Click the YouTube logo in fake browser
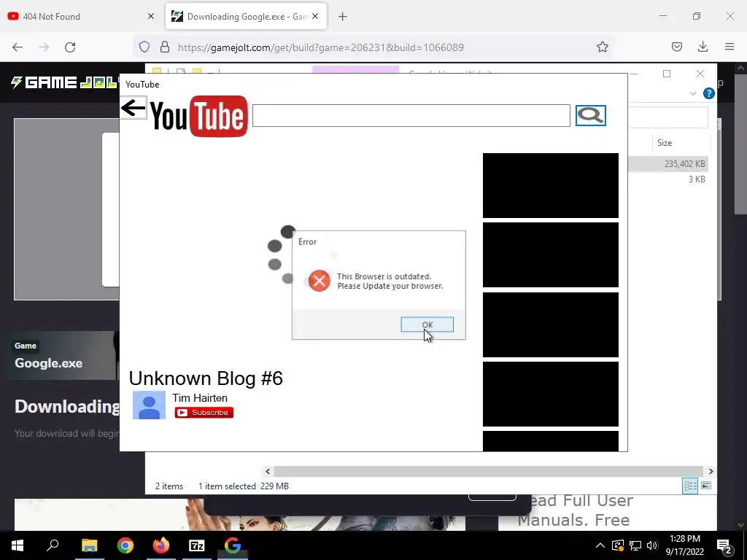This screenshot has width=747, height=560. (199, 116)
